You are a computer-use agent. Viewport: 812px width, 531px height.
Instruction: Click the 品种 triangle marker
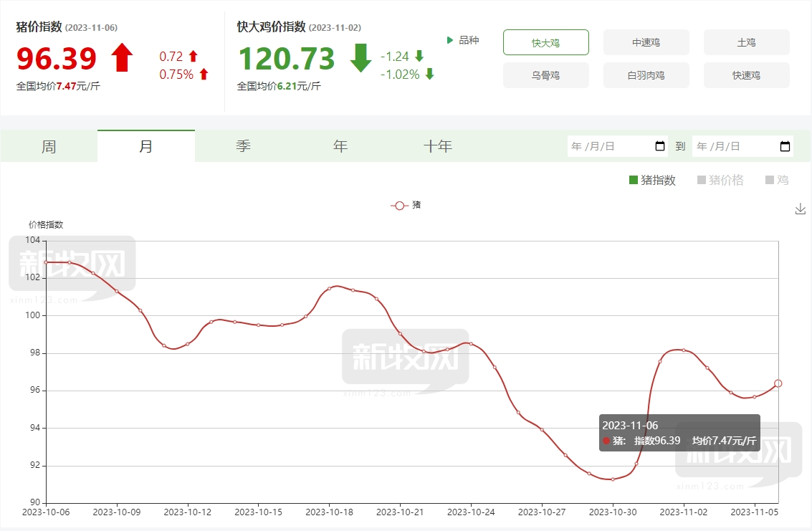point(450,40)
